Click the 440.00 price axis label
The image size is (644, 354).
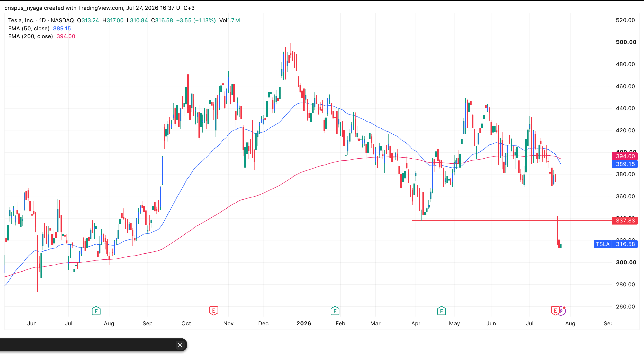coord(625,108)
